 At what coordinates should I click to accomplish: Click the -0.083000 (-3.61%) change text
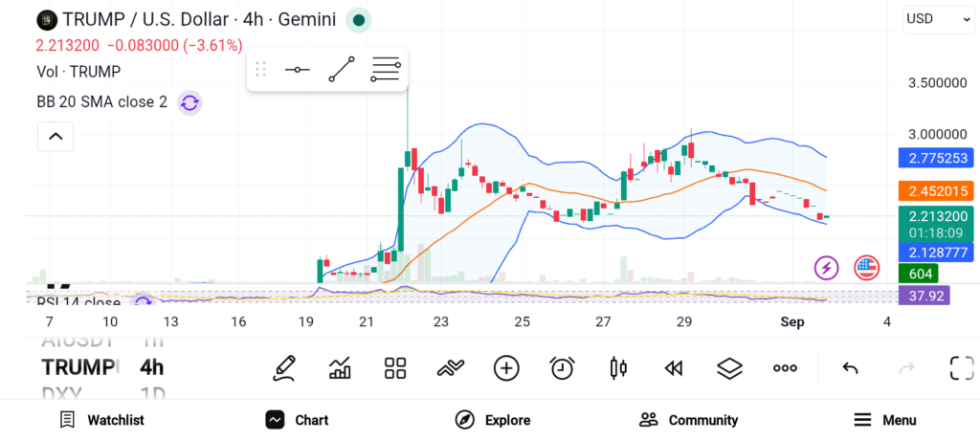(x=174, y=46)
